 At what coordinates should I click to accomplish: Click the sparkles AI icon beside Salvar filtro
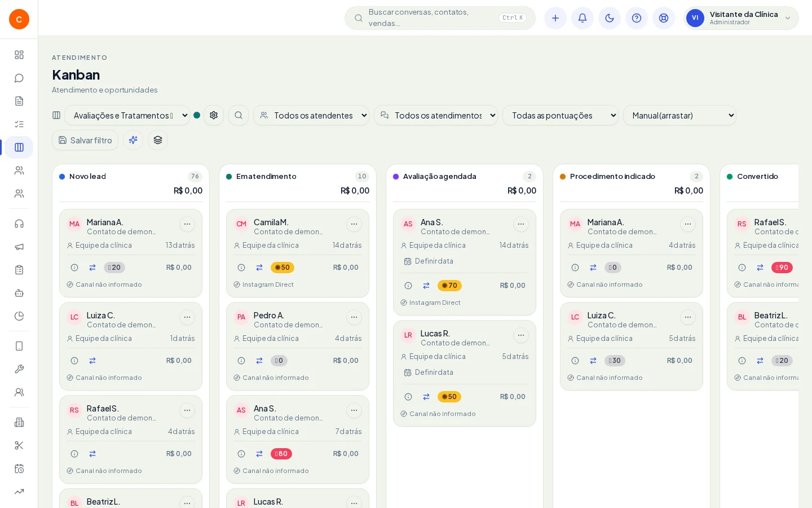(133, 140)
